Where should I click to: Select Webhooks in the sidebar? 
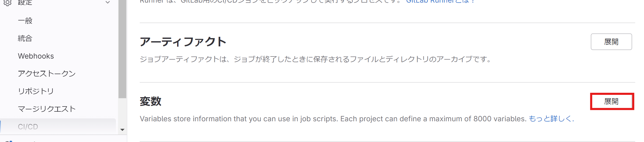pos(36,56)
